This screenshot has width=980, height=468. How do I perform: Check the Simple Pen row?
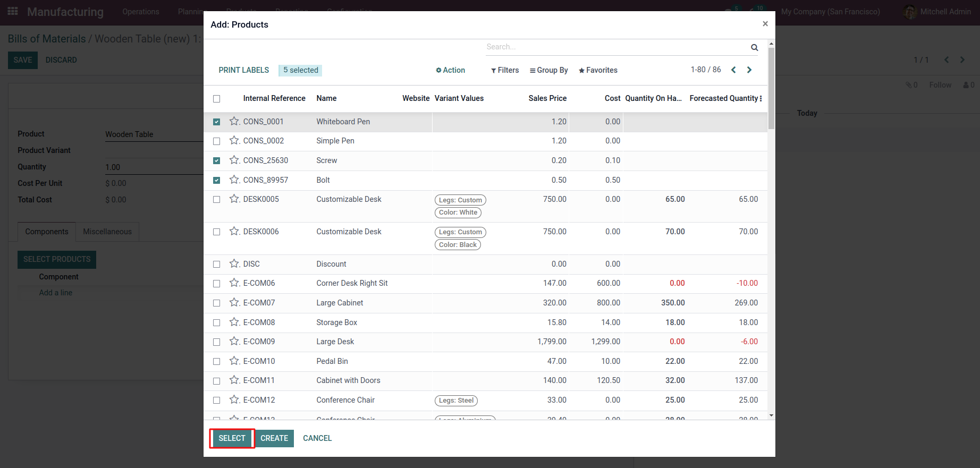216,141
